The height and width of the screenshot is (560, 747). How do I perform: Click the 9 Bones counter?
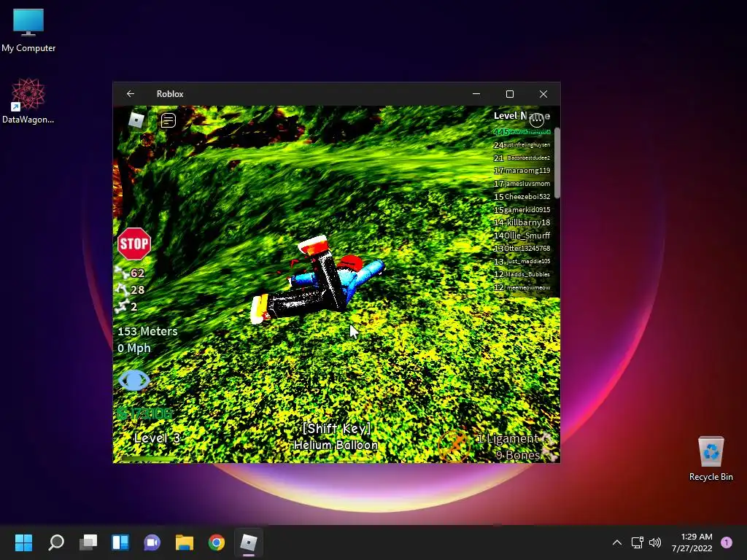pyautogui.click(x=518, y=455)
